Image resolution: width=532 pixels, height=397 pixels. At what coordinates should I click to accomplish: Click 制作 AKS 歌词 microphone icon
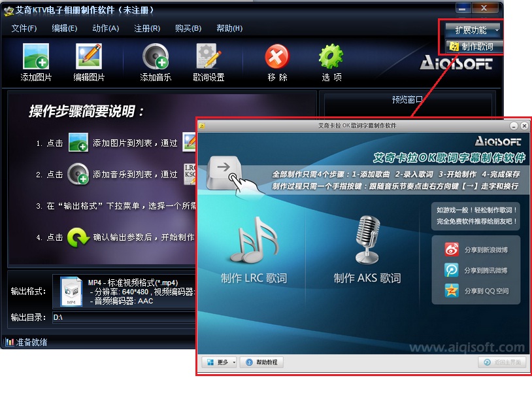click(x=367, y=240)
